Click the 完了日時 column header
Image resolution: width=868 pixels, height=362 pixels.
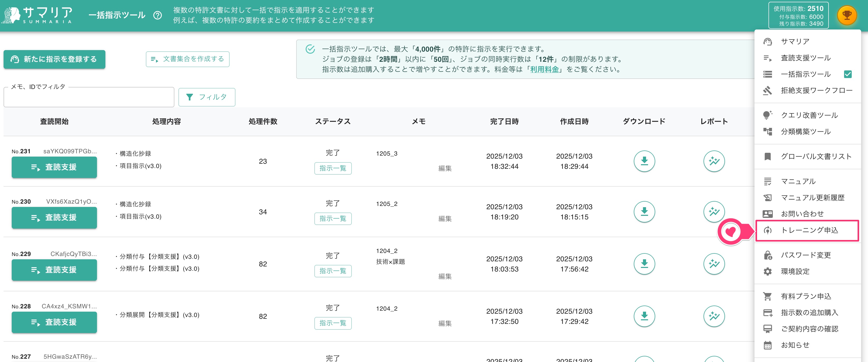[x=504, y=122]
